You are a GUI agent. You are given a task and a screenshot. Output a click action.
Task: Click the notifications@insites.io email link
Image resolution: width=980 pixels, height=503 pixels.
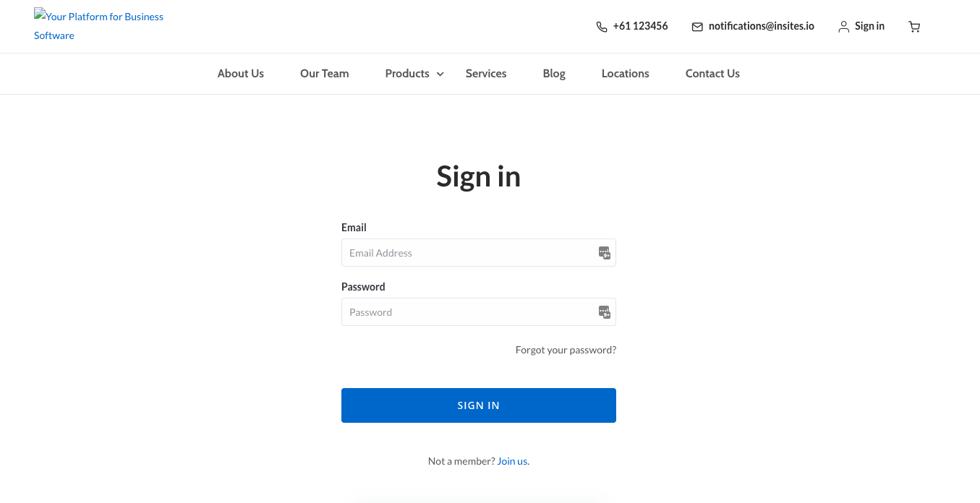(761, 26)
